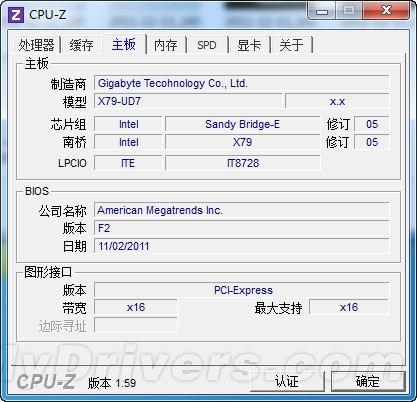The height and width of the screenshot is (402, 417).
Task: Click the Sandy Bridge-E chipset value
Action: [x=242, y=124]
